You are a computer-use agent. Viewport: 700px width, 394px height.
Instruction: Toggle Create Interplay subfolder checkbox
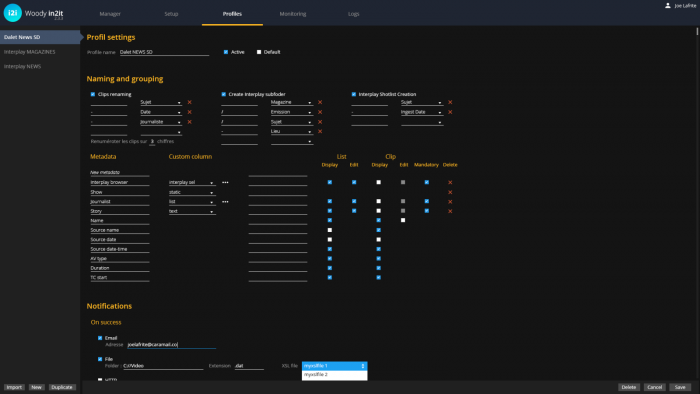(223, 94)
